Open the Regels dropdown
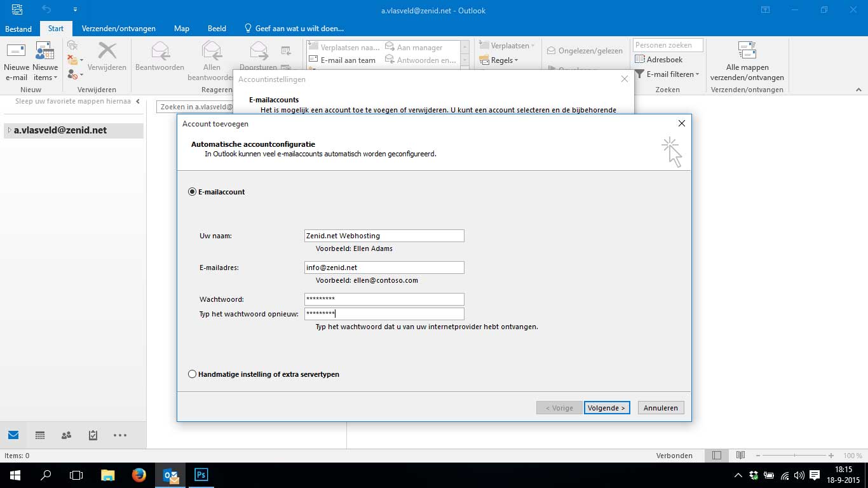 click(x=499, y=60)
